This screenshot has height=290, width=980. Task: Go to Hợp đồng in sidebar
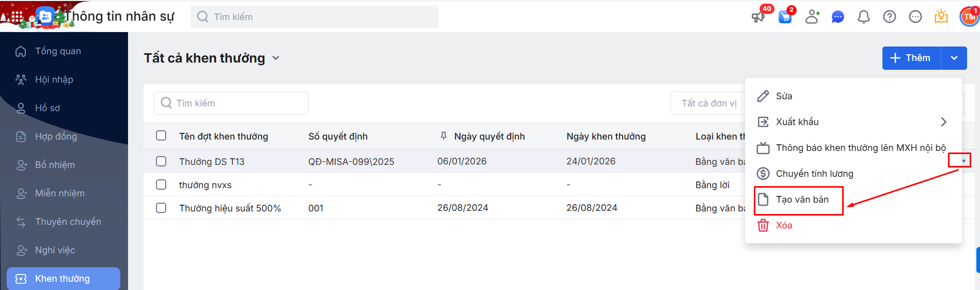[56, 136]
